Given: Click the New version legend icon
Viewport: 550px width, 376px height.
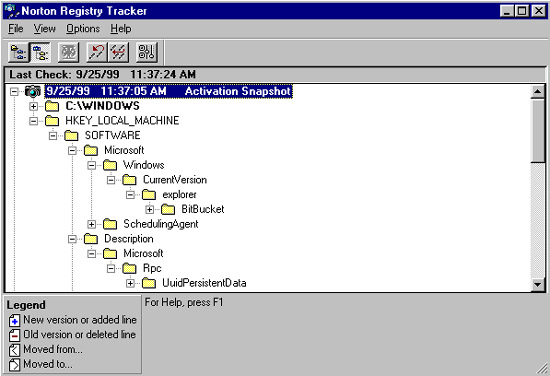Looking at the screenshot, I should pyautogui.click(x=14, y=320).
